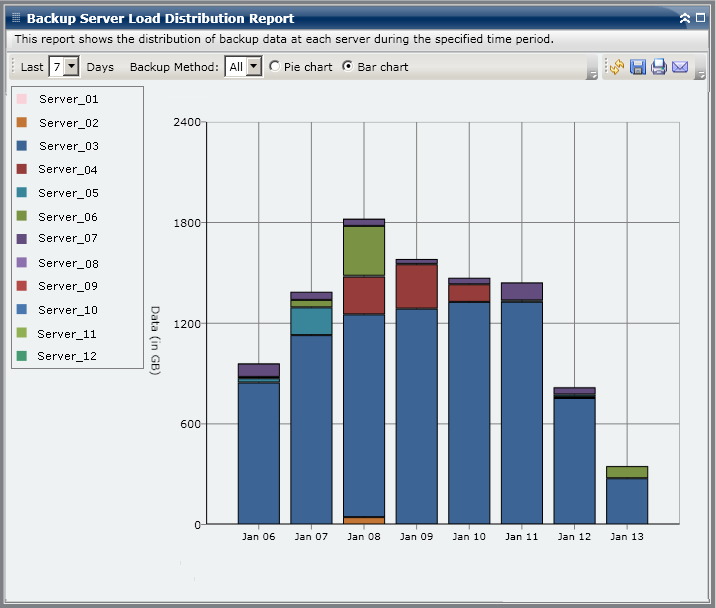Image resolution: width=716 pixels, height=608 pixels.
Task: Select the Pie chart radio button
Action: (x=275, y=67)
